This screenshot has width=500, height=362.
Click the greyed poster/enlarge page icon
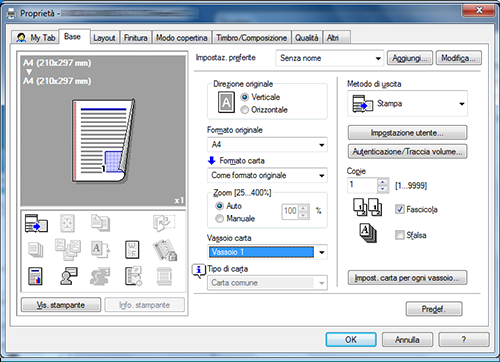pos(67,223)
